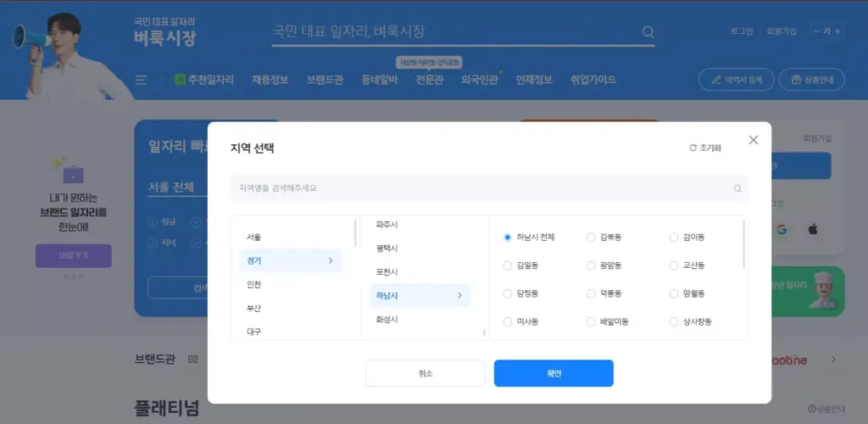Click the 확인 confirm button
Screen dimensions: 868x424
pos(554,374)
